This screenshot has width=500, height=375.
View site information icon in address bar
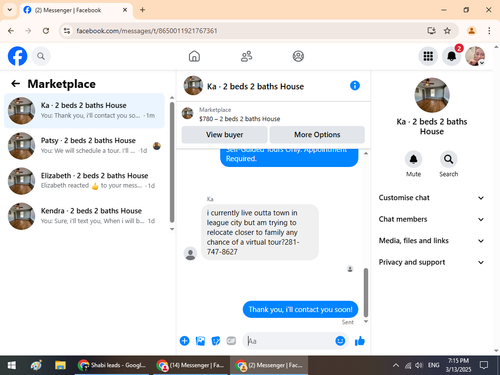[x=67, y=31]
